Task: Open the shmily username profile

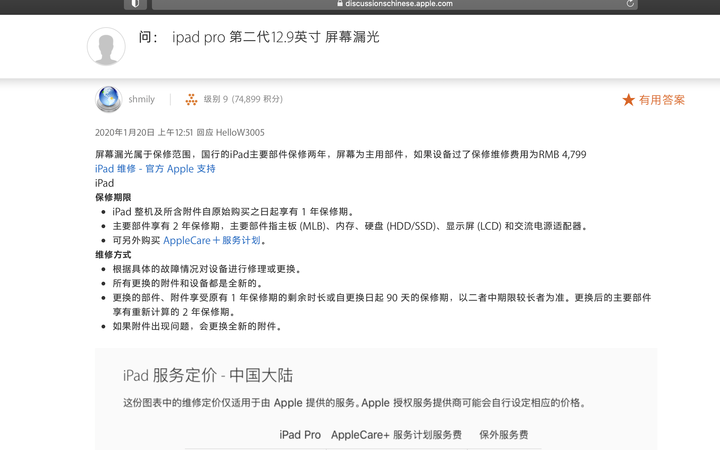Action: point(141,99)
